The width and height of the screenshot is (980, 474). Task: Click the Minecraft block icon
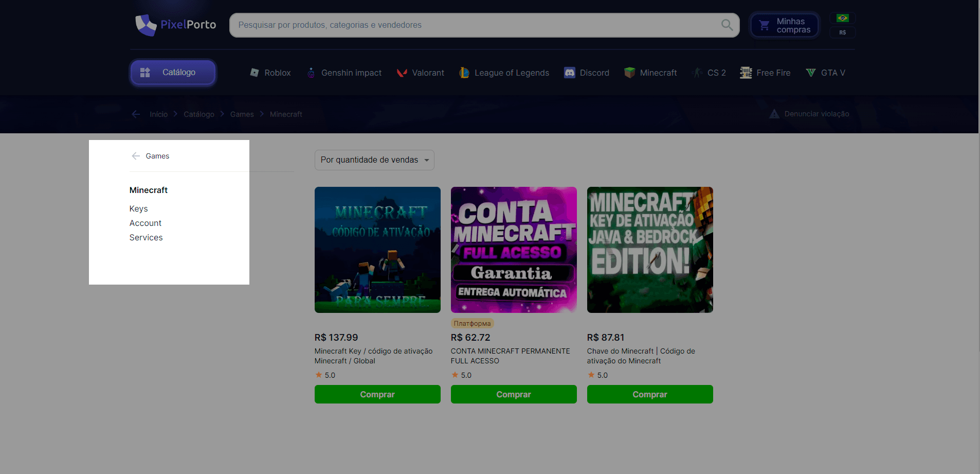(629, 73)
